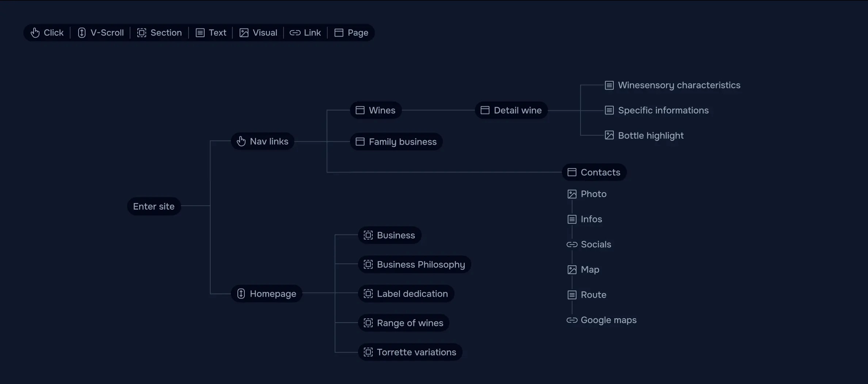Click the Specific informations text
Image resolution: width=868 pixels, height=384 pixels.
click(x=663, y=110)
